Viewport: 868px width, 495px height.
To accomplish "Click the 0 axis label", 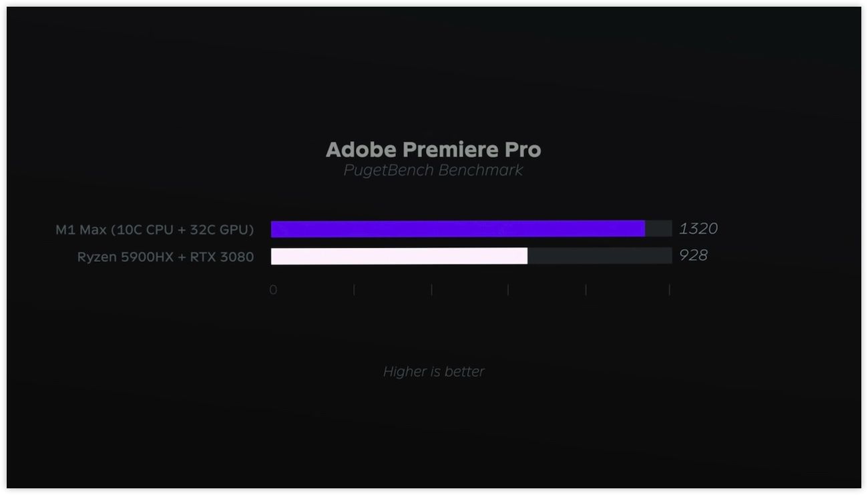I will pos(273,290).
